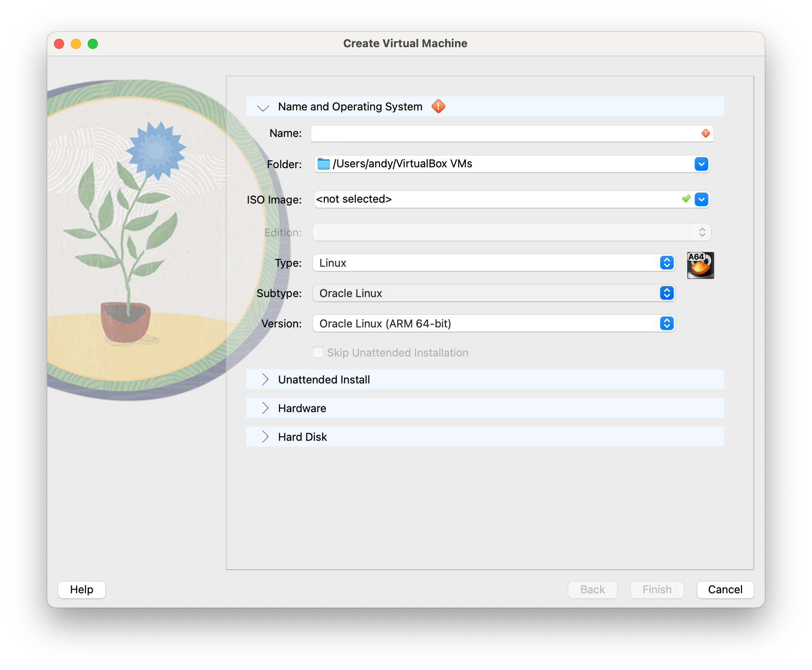
Task: Open the Type dropdown showing Linux
Action: 493,263
